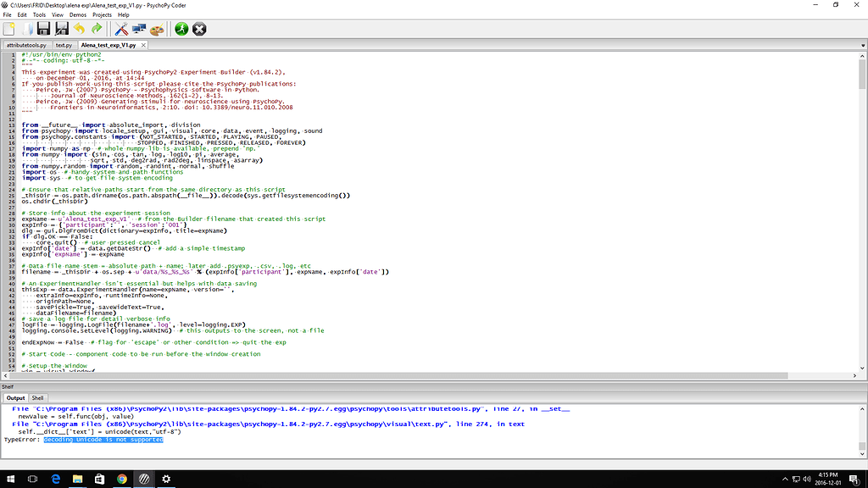Open the Monitor Center
The height and width of the screenshot is (488, 868).
(138, 28)
